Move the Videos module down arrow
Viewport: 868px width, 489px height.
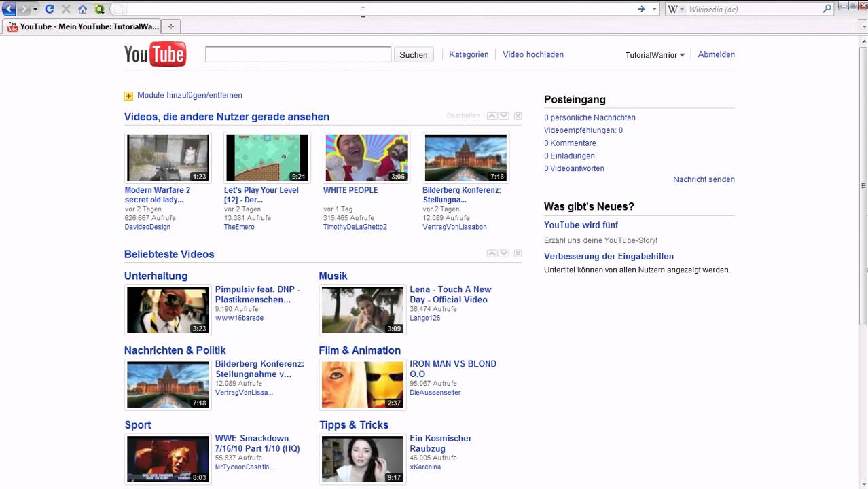(x=504, y=116)
